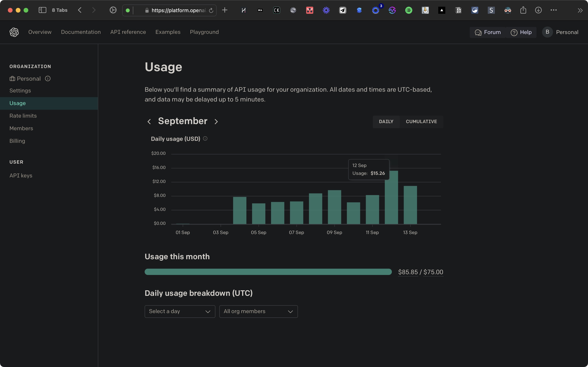The width and height of the screenshot is (588, 367).
Task: Go to previous month with left chevron
Action: (x=149, y=122)
